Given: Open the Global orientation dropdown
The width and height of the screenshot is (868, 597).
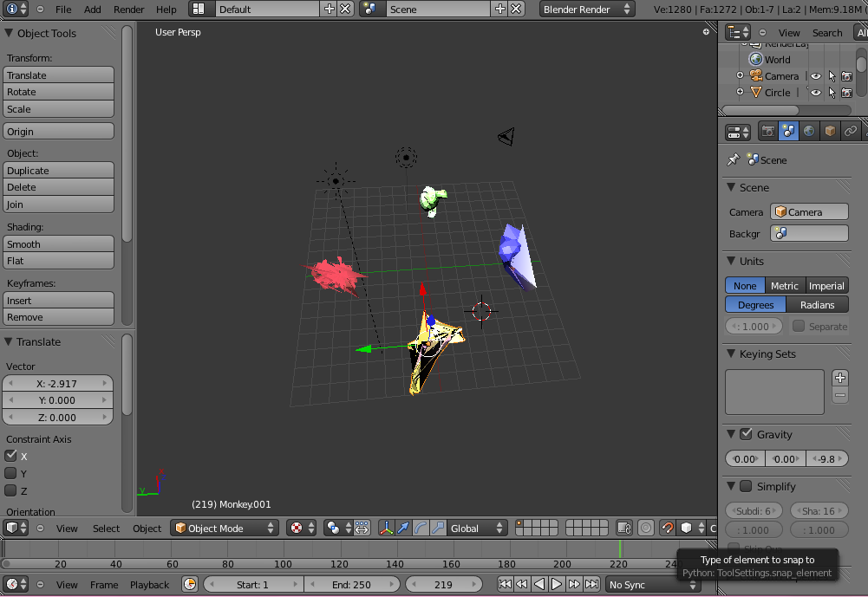Looking at the screenshot, I should (477, 528).
